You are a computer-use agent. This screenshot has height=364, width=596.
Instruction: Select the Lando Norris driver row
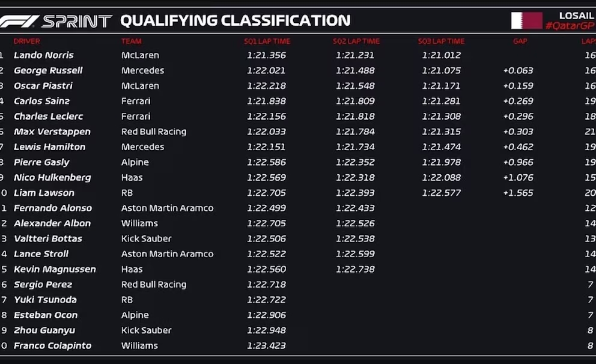298,55
